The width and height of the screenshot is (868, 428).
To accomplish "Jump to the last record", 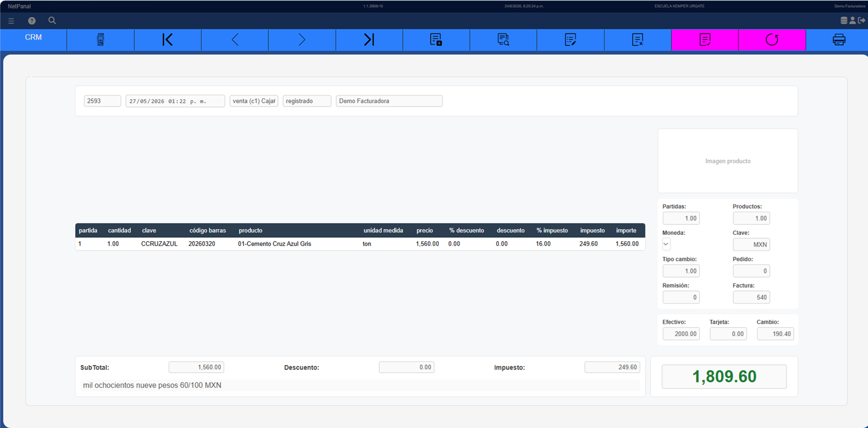I will coord(369,39).
